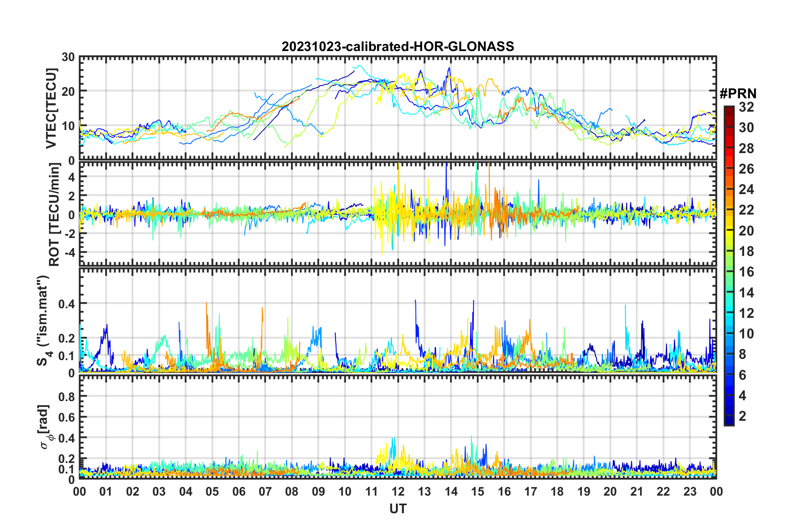
Task: Select the "VTEC[TECU]" y-axis label
Action: (51, 108)
